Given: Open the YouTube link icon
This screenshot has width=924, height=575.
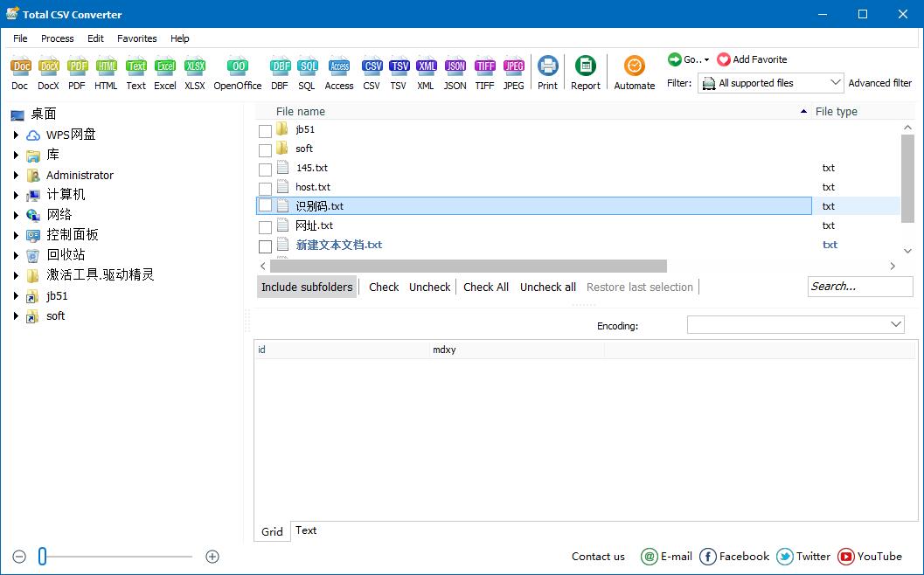Looking at the screenshot, I should [x=846, y=557].
